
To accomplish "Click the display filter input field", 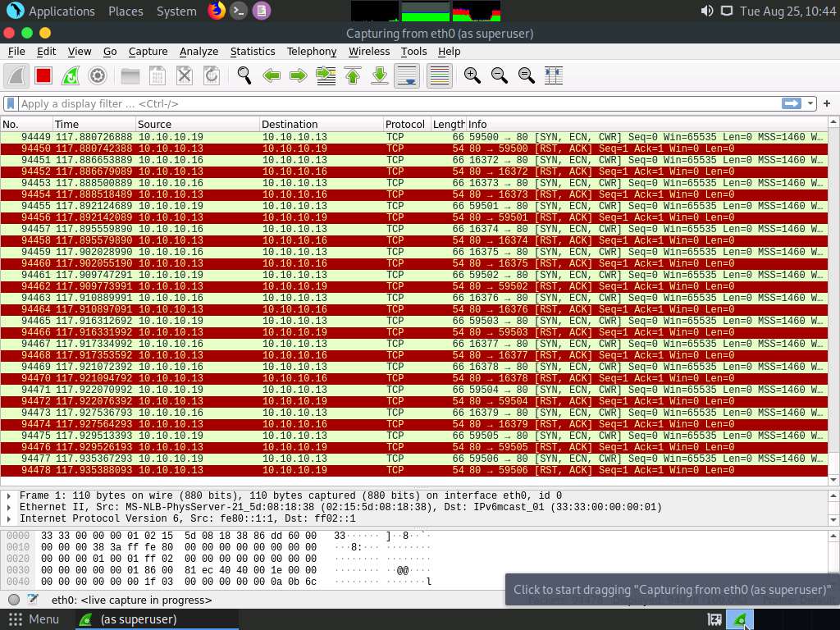I will coord(399,103).
